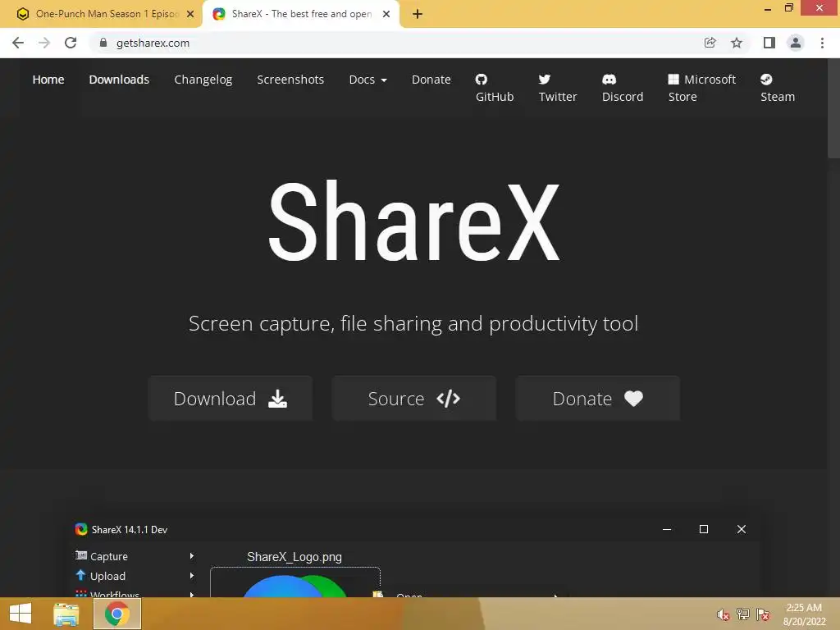Click the muted volume tray icon
Image resolution: width=840 pixels, height=630 pixels.
tap(724, 614)
